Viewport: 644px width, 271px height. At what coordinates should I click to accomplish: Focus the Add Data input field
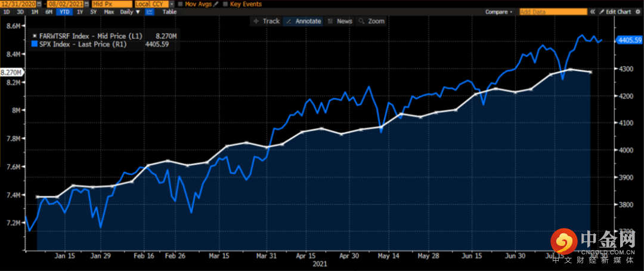[x=553, y=12]
